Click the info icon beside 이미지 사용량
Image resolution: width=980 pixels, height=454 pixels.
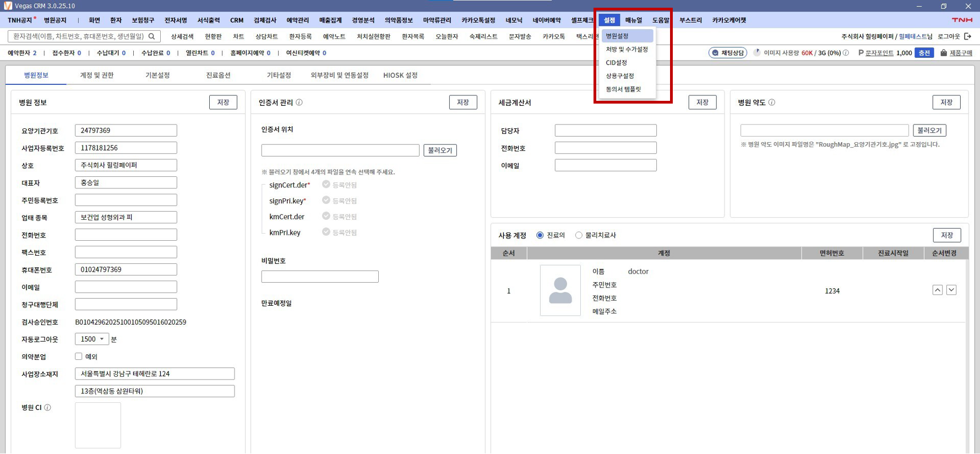(846, 53)
